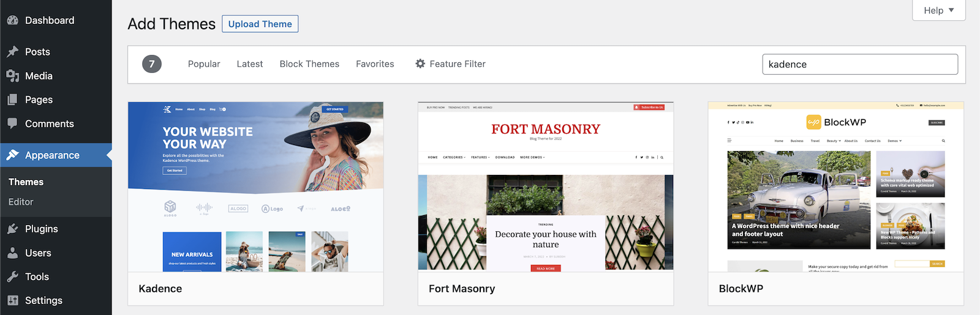
Task: Click the Feature Filter gear icon
Action: pos(420,64)
